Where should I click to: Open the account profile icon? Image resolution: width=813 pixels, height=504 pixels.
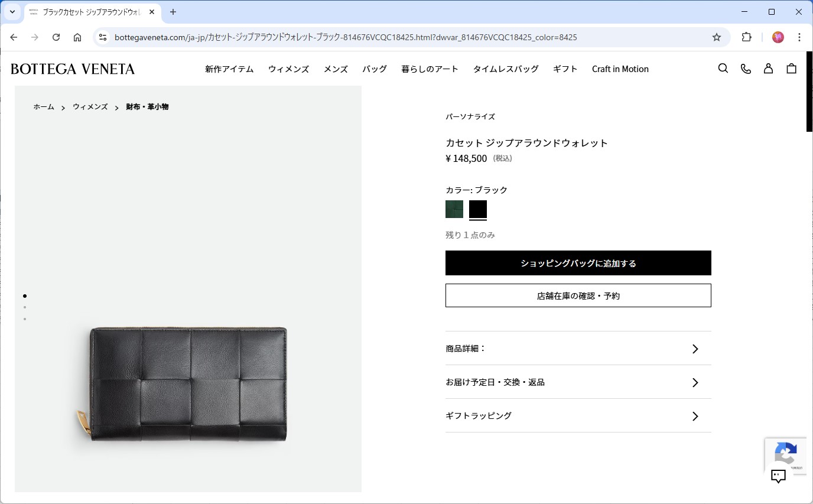coord(768,69)
